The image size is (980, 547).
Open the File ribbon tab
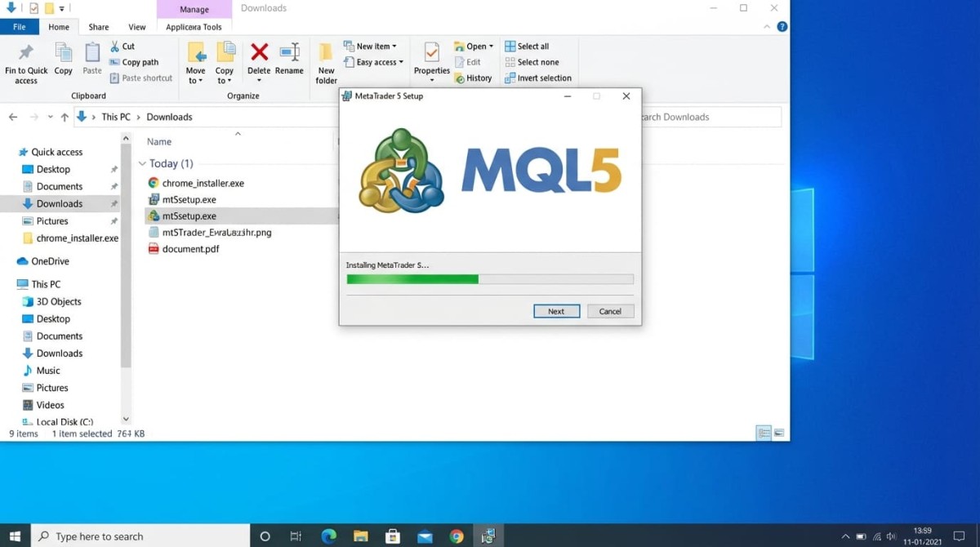pos(19,27)
